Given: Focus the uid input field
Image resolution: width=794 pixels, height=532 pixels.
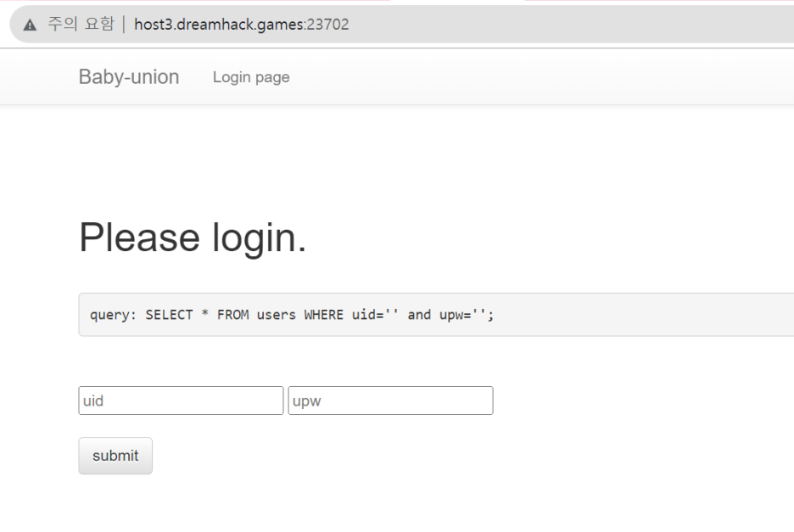Looking at the screenshot, I should pos(181,400).
